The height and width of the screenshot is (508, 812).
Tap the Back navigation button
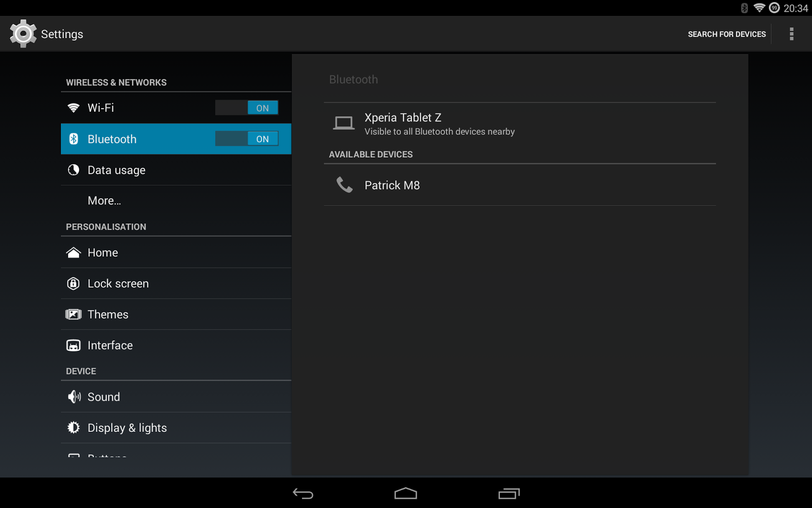point(303,493)
